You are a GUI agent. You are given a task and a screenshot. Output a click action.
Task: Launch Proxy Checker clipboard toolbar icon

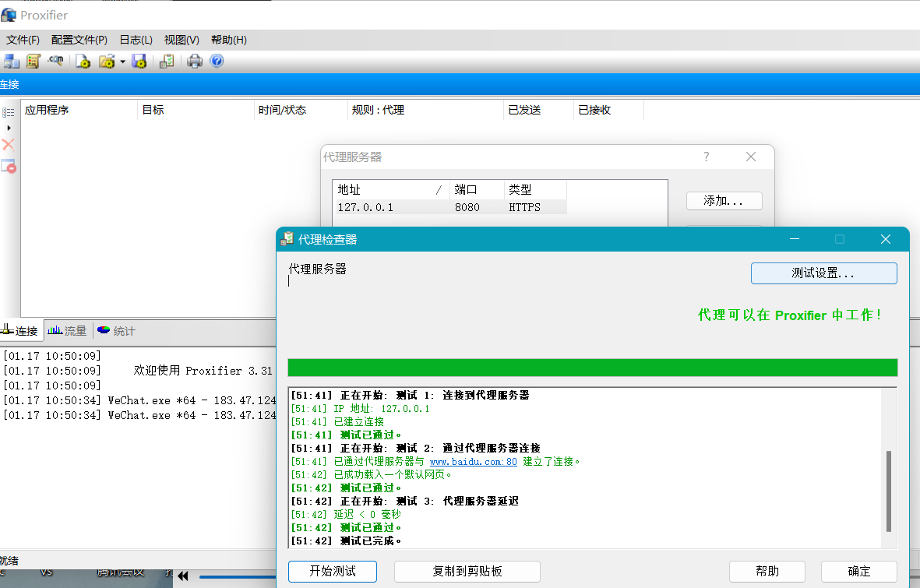coord(167,61)
